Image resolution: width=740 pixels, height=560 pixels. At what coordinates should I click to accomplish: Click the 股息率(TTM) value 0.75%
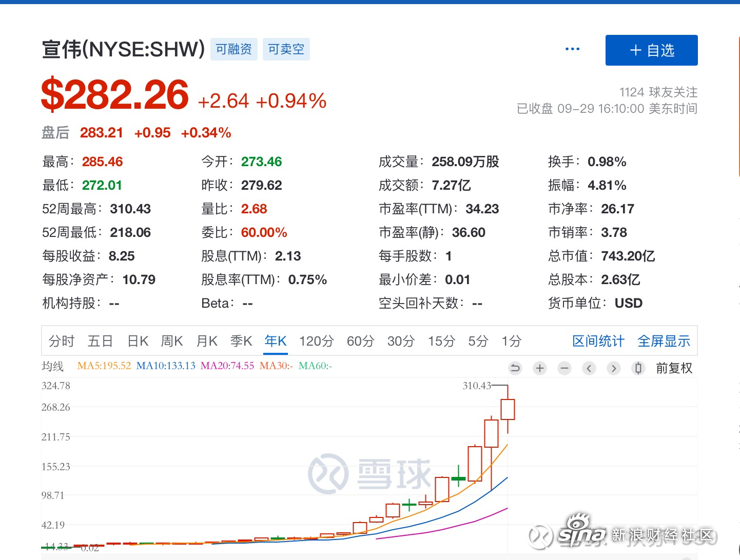pyautogui.click(x=307, y=279)
